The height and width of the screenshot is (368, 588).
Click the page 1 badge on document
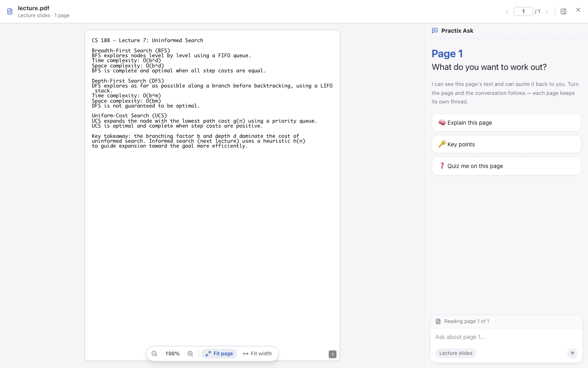[332, 355]
